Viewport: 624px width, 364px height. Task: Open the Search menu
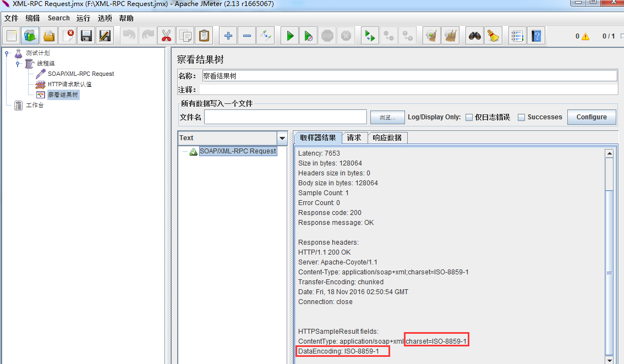coord(58,18)
